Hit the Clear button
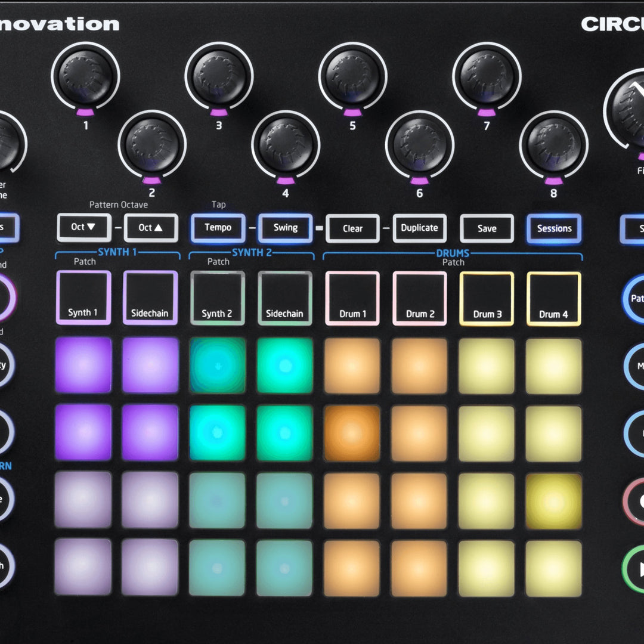644x644 pixels. (x=352, y=228)
